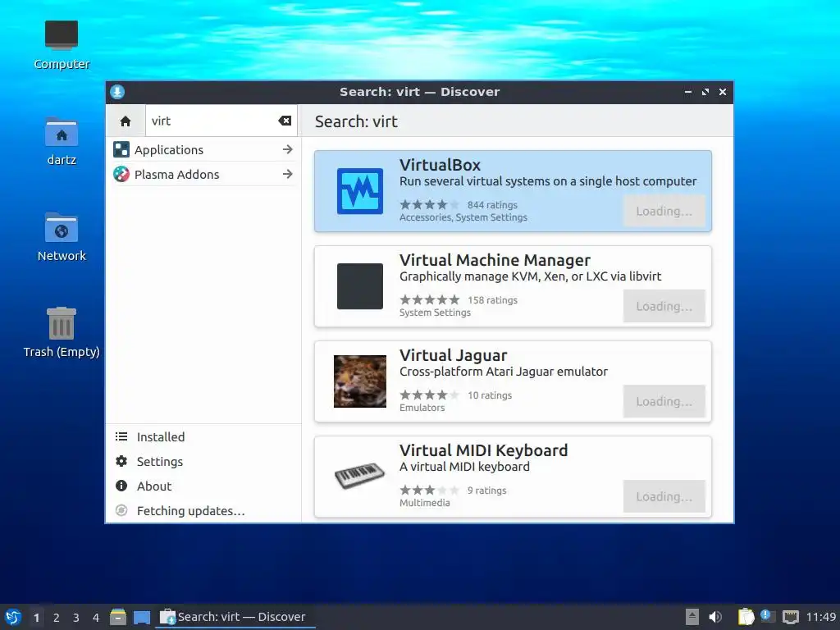
Task: Open the network tray icon
Action: [791, 617]
